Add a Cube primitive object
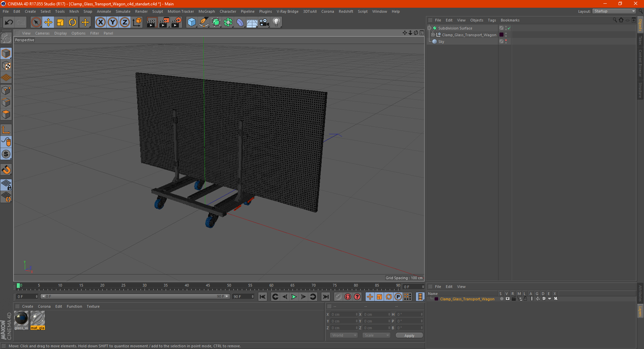 pyautogui.click(x=192, y=22)
